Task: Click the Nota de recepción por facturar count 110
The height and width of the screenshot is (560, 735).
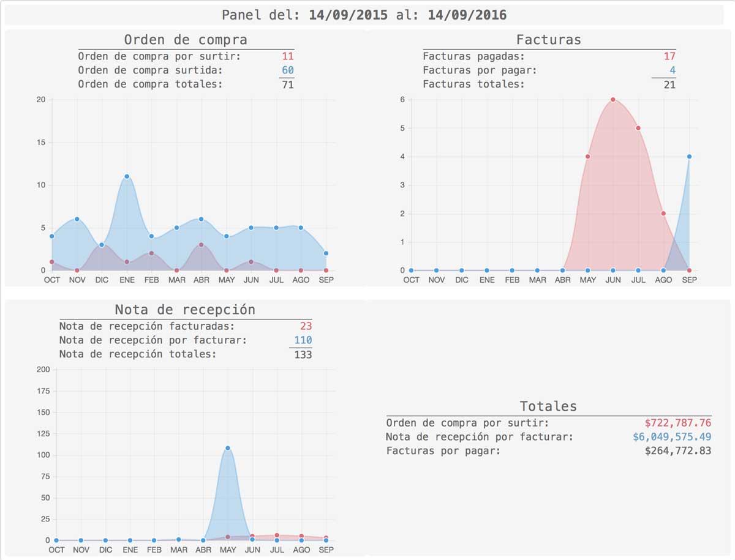Action: 303,340
